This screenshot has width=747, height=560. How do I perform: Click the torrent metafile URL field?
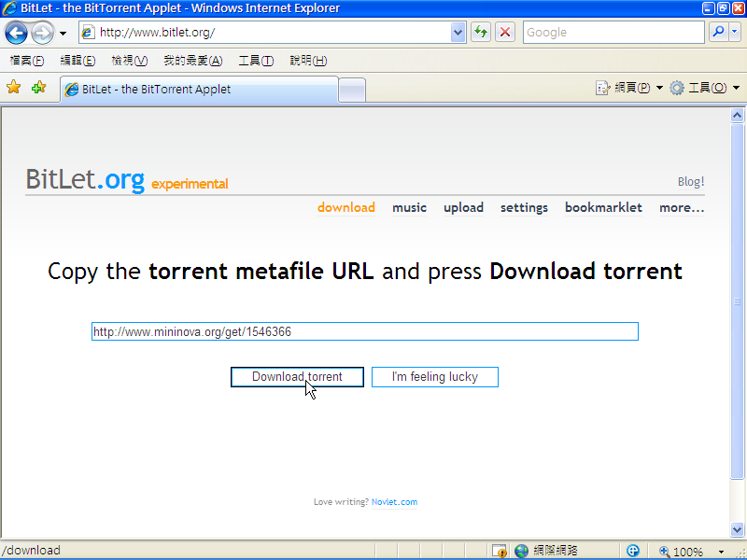[365, 331]
